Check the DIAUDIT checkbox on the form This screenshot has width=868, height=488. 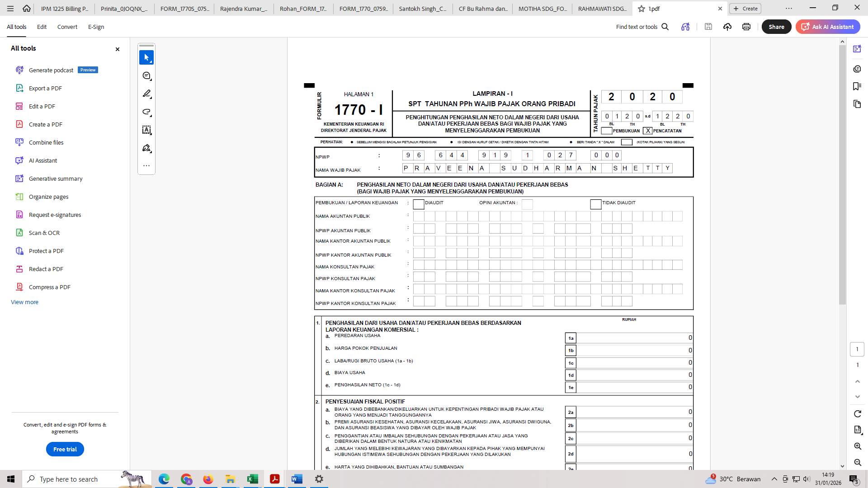coord(418,204)
